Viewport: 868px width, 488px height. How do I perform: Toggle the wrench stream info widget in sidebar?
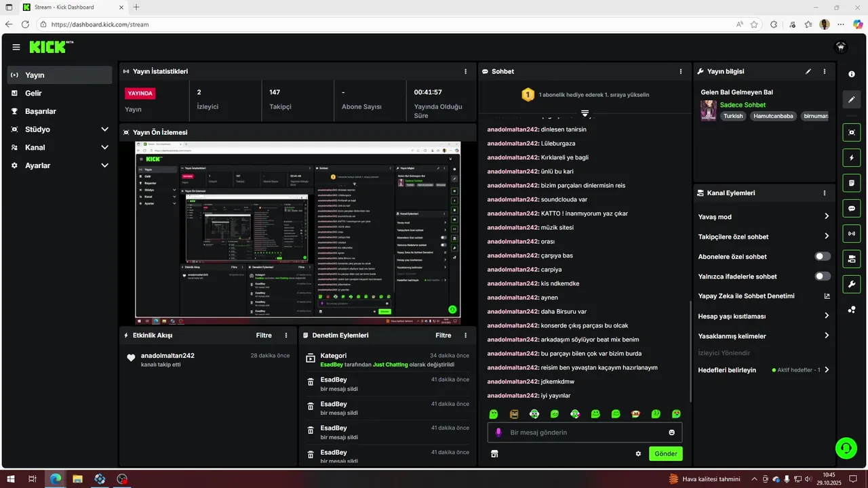pyautogui.click(x=852, y=283)
